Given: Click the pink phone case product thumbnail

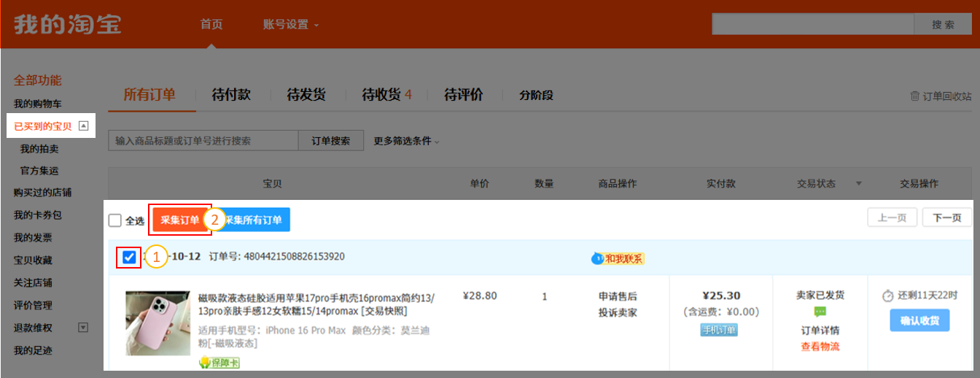Looking at the screenshot, I should (x=157, y=323).
